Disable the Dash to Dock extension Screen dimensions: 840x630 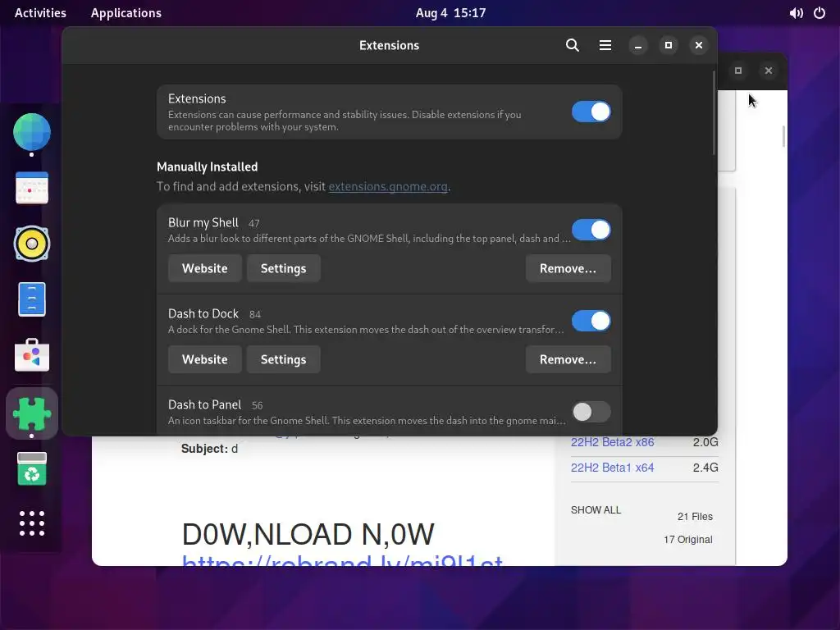pos(591,321)
